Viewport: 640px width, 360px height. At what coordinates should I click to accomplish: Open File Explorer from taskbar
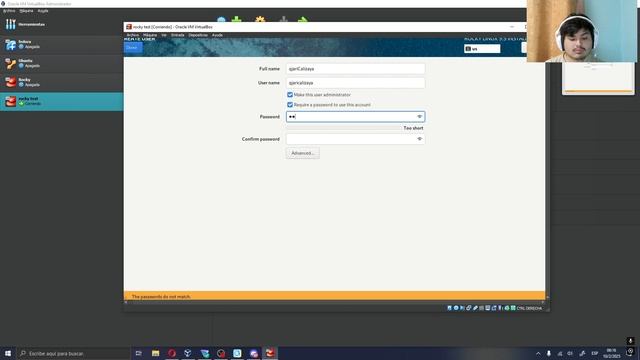(156, 353)
